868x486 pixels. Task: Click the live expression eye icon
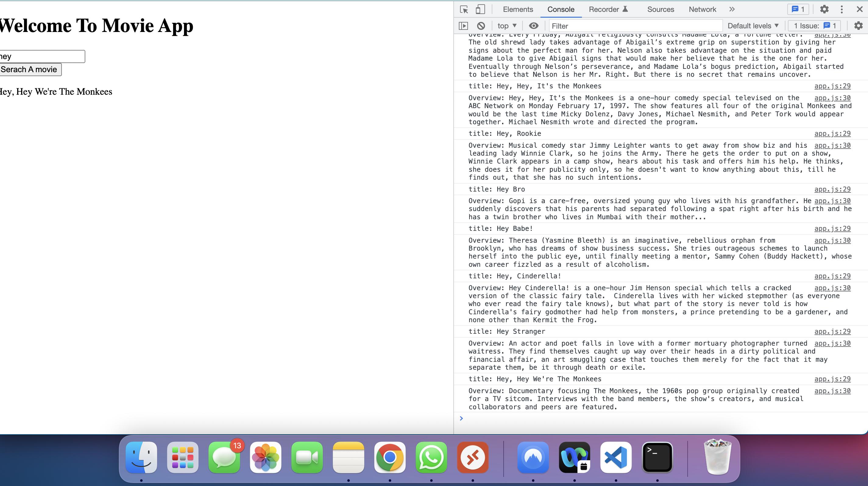pyautogui.click(x=533, y=26)
